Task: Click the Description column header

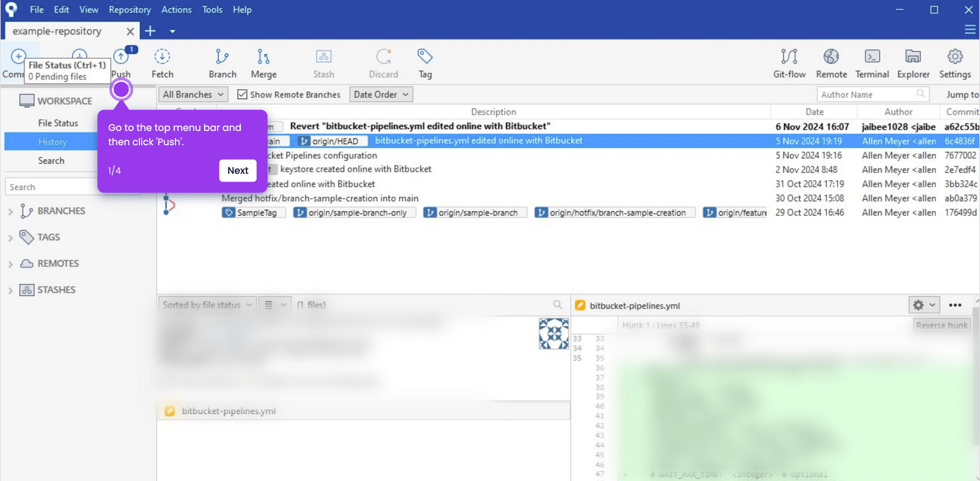Action: (493, 112)
